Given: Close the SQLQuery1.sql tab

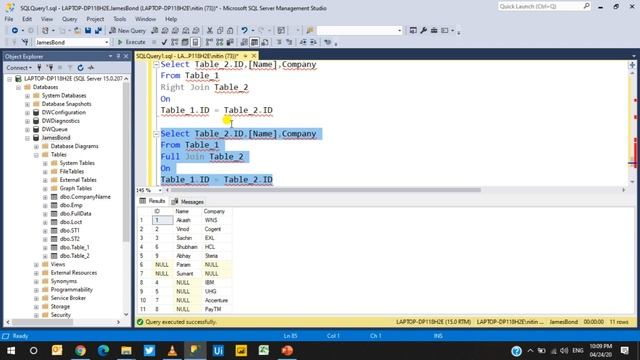Looking at the screenshot, I should (254, 56).
